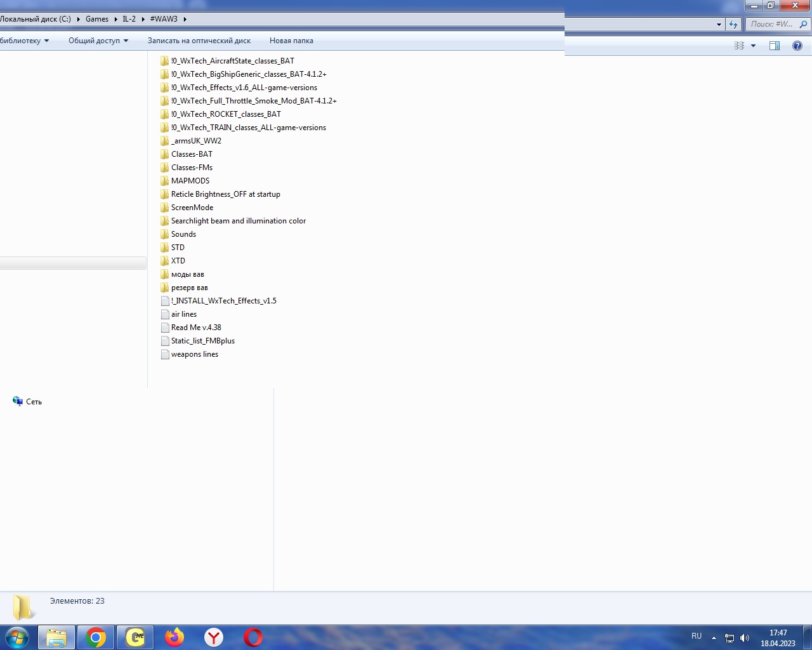The width and height of the screenshot is (812, 650).
Task: Click the моды вав folder icon
Action: (165, 274)
